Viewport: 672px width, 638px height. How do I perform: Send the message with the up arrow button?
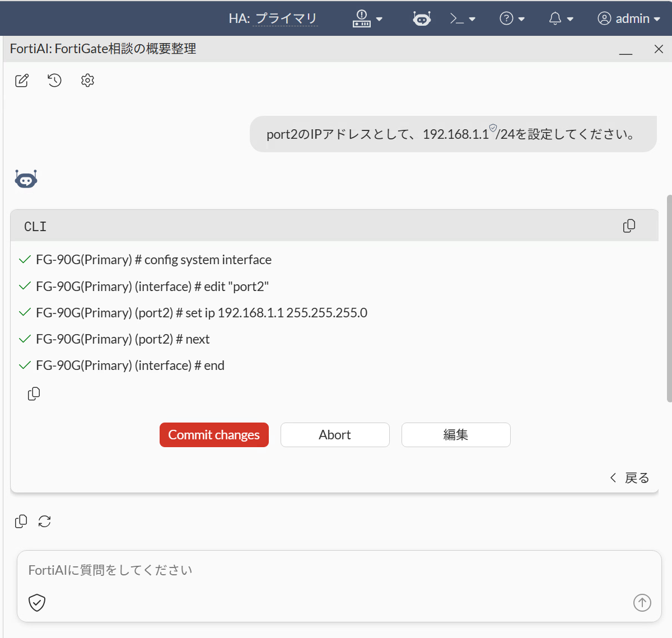[x=642, y=603]
